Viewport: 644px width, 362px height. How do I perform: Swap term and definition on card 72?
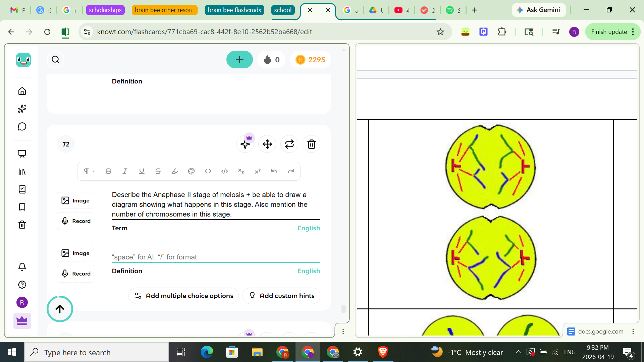pos(289,144)
